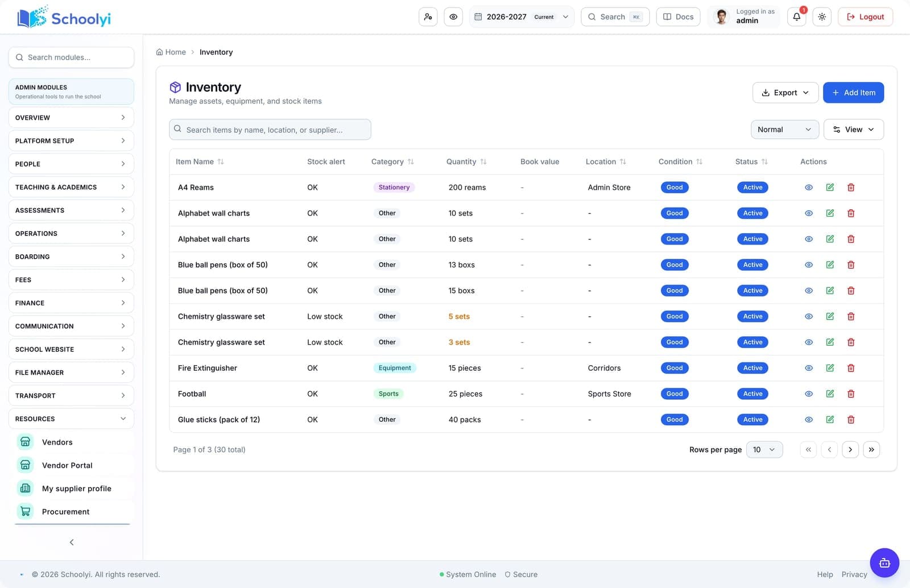The width and height of the screenshot is (910, 588).
Task: Expand the Transport menu
Action: click(x=72, y=396)
